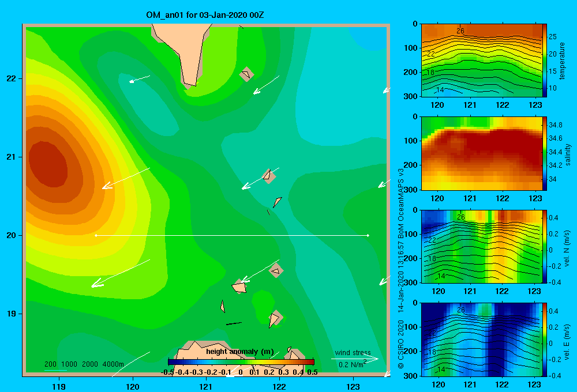577x392 pixels.
Task: Click the vel. N colorbar scale
Action: point(545,246)
